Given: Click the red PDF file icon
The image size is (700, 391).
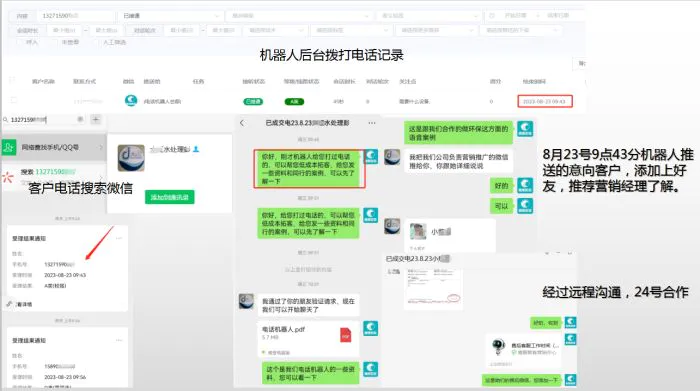Looking at the screenshot, I should pos(346,335).
